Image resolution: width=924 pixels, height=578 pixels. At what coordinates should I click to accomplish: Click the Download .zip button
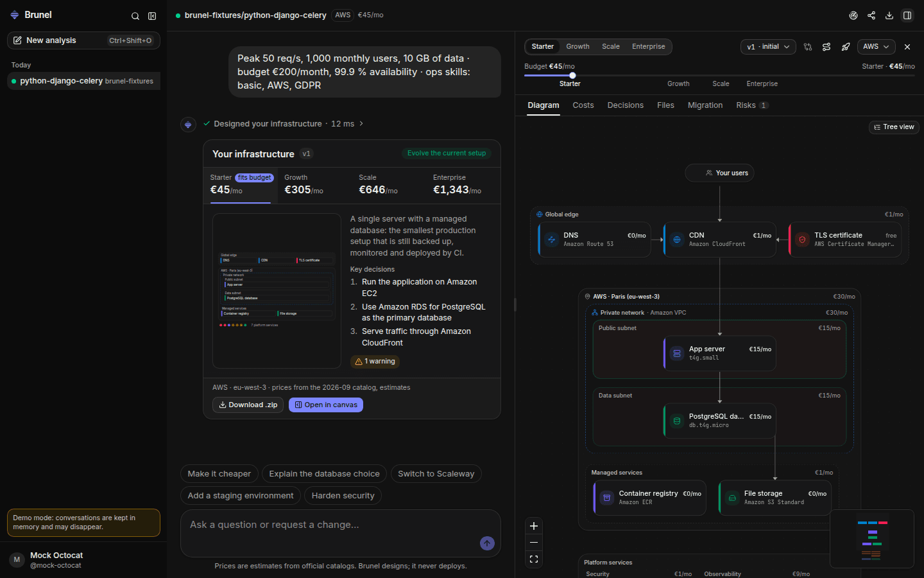pyautogui.click(x=248, y=405)
